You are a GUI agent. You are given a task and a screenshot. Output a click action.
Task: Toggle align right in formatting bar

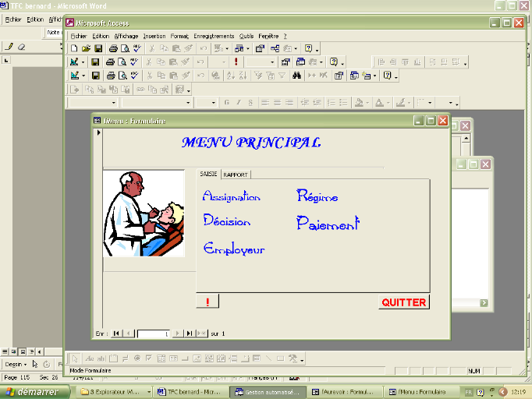coord(289,103)
